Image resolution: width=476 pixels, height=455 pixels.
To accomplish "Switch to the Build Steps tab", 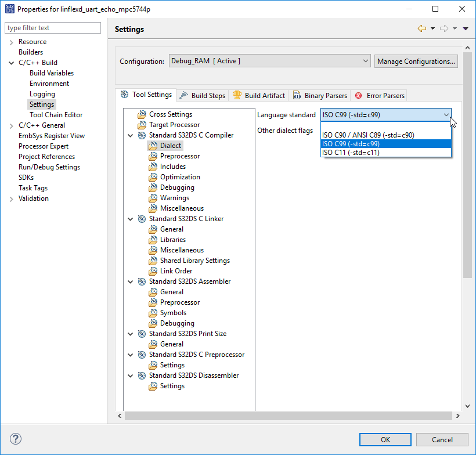I will pyautogui.click(x=203, y=96).
